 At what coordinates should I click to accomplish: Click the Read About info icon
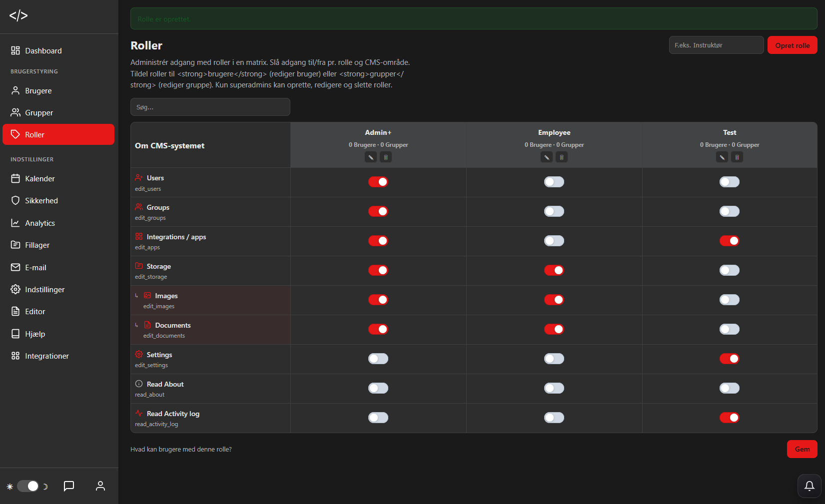pyautogui.click(x=139, y=384)
